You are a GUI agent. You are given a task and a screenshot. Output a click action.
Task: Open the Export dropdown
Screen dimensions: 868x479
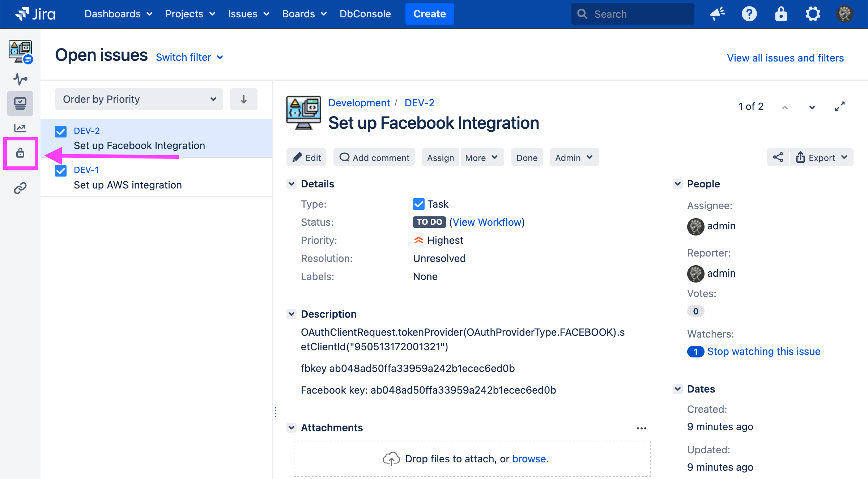coord(822,157)
